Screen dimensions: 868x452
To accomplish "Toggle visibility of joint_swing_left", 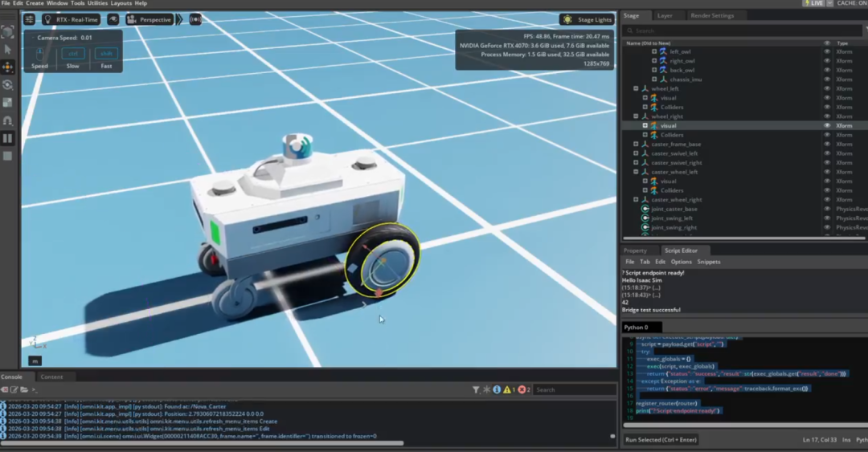I will coord(827,218).
